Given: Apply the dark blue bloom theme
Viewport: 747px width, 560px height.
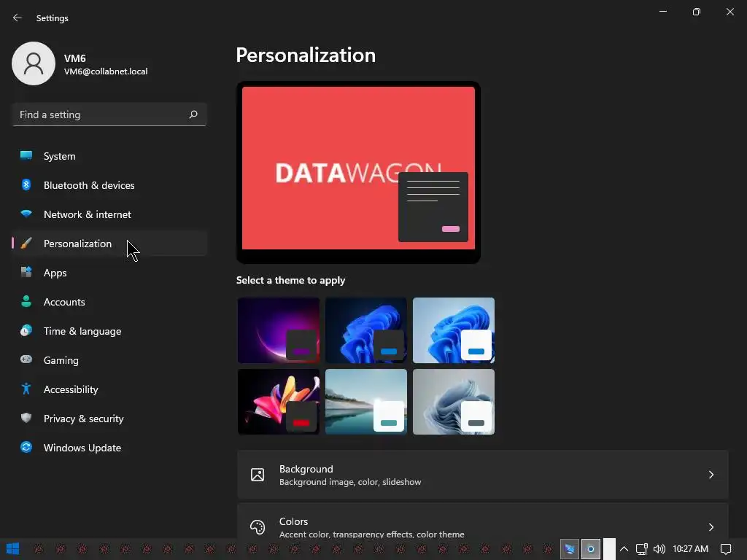Looking at the screenshot, I should point(366,330).
